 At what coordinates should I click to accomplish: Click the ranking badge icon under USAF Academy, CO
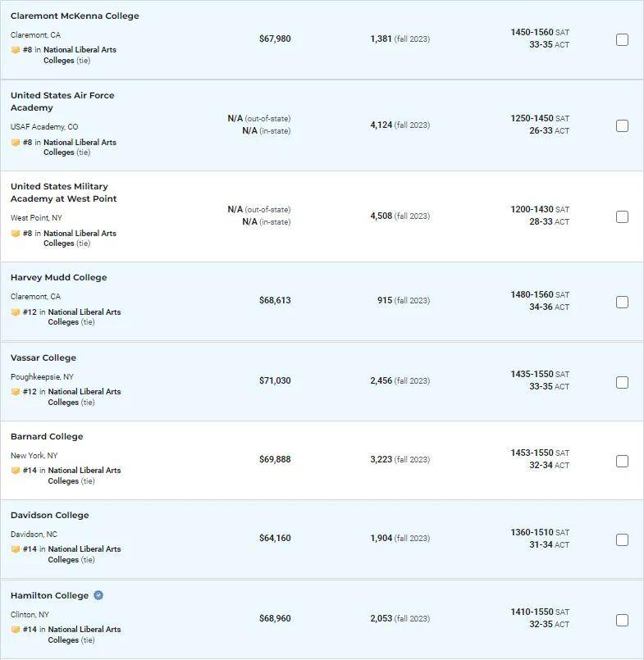(x=16, y=143)
